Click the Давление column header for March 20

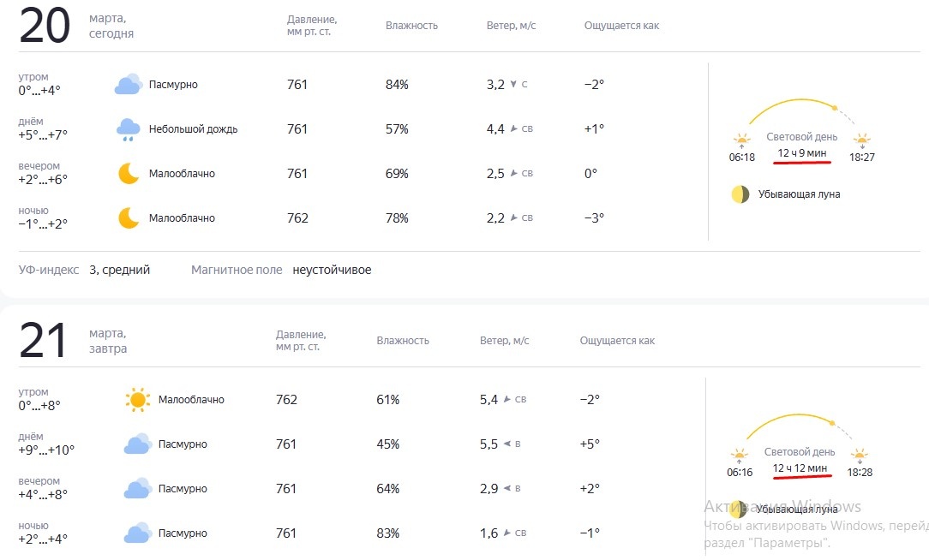pyautogui.click(x=312, y=26)
